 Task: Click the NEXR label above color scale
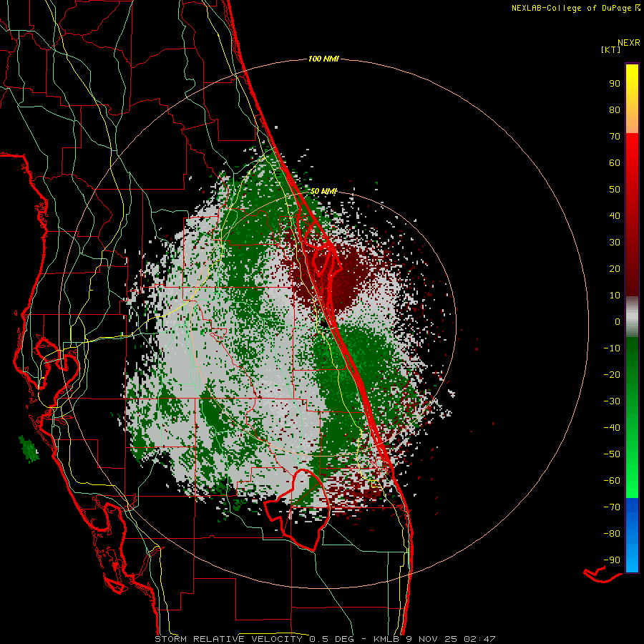click(x=629, y=43)
